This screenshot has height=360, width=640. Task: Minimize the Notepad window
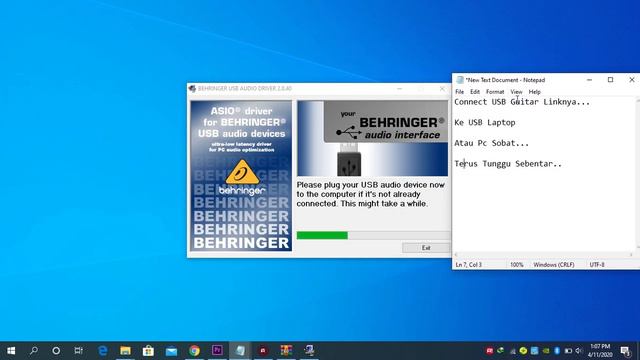589,80
